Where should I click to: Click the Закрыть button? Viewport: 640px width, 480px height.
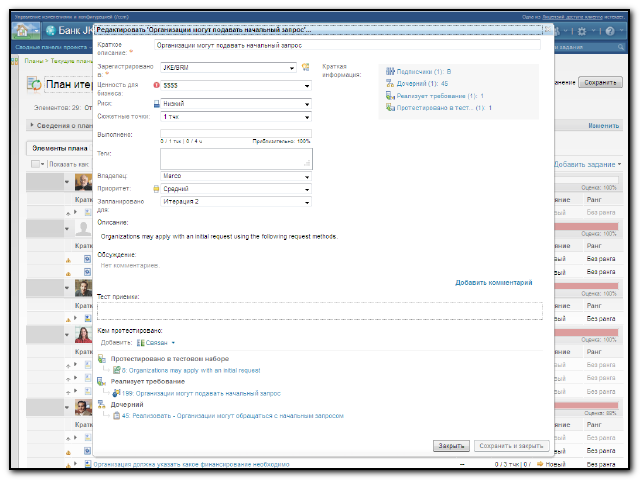click(x=451, y=446)
